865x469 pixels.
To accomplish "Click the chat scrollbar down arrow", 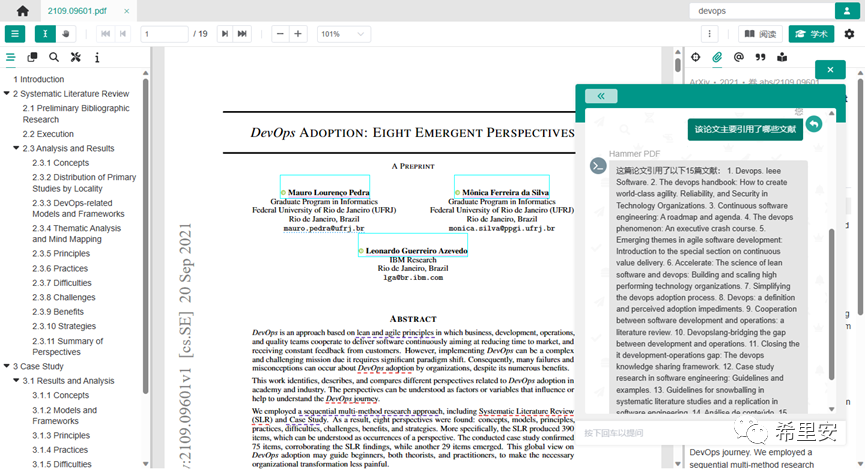I will (832, 409).
